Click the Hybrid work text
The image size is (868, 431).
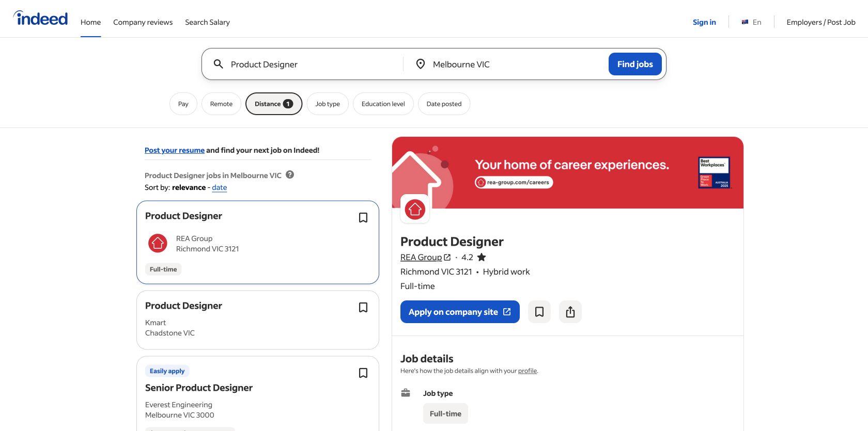tap(506, 272)
